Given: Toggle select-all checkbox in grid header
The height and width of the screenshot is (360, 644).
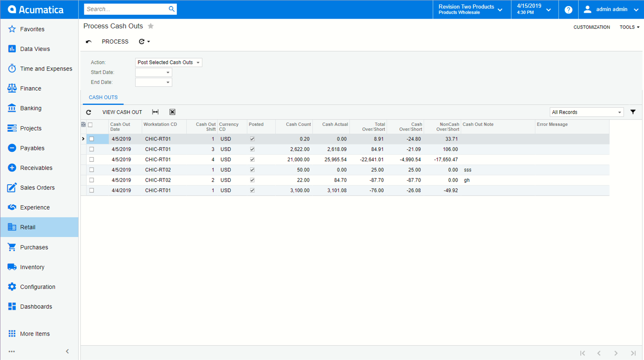Looking at the screenshot, I should (90, 125).
